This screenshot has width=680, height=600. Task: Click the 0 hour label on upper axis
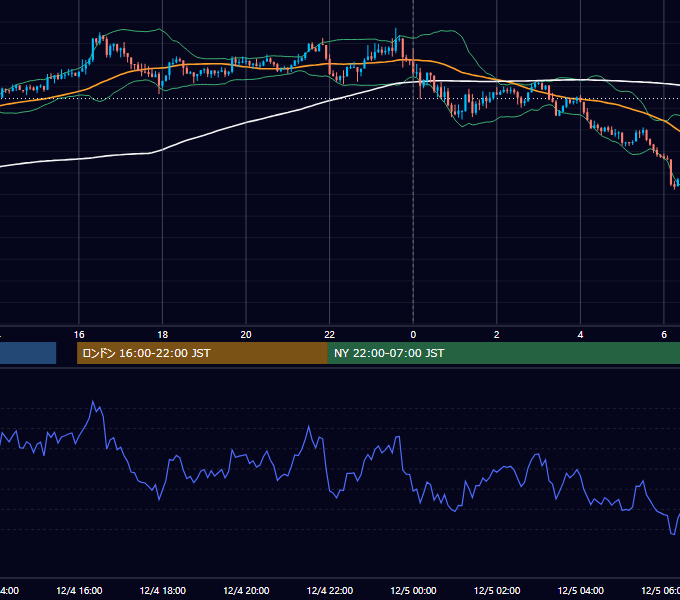(x=413, y=335)
